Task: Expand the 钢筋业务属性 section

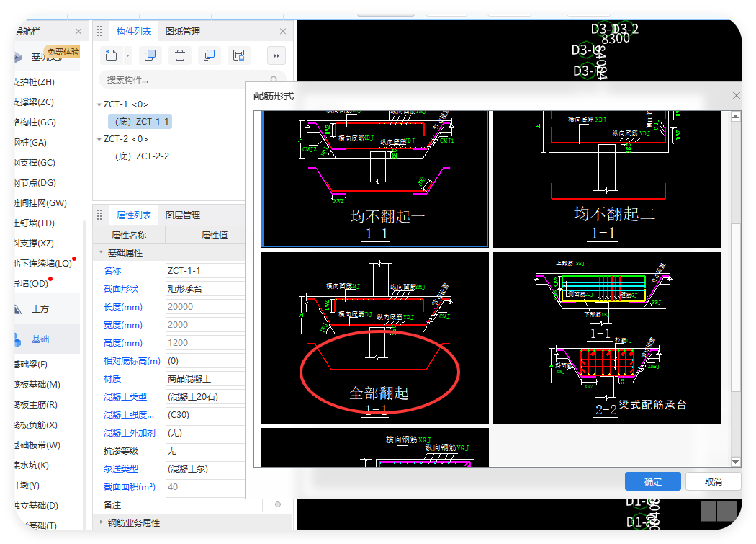Action: tap(101, 522)
